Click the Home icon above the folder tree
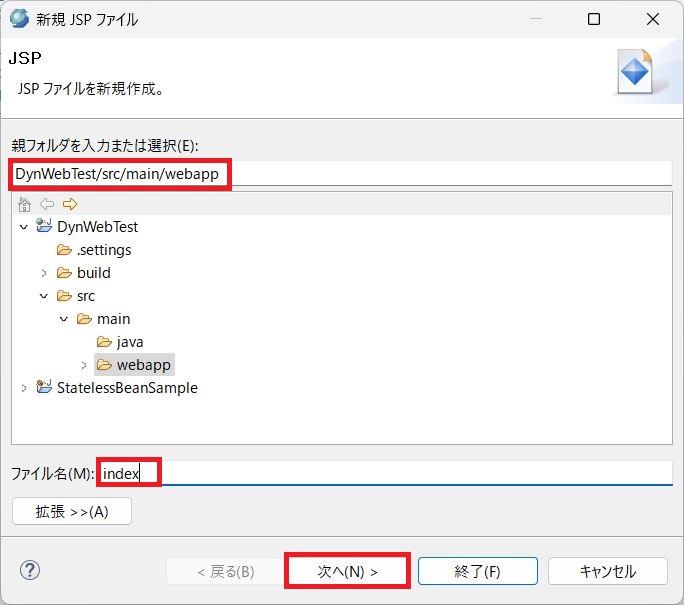Screen dimensions: 684x605 tap(25, 204)
